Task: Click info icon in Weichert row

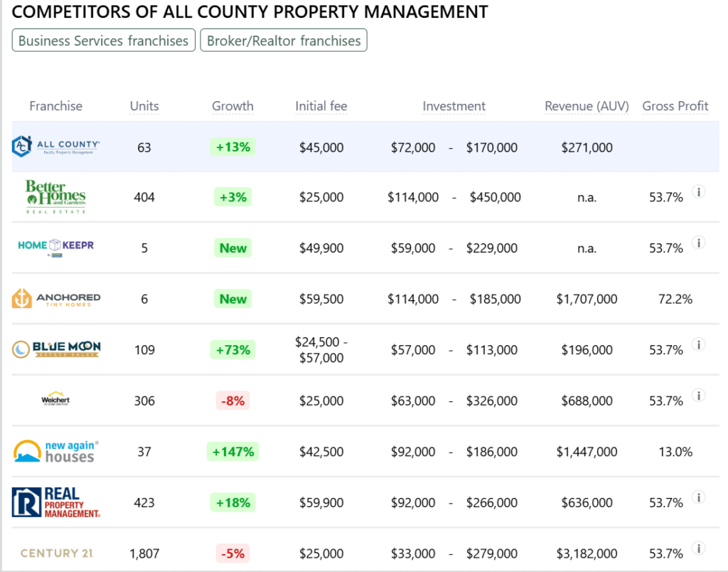Action: pyautogui.click(x=698, y=396)
